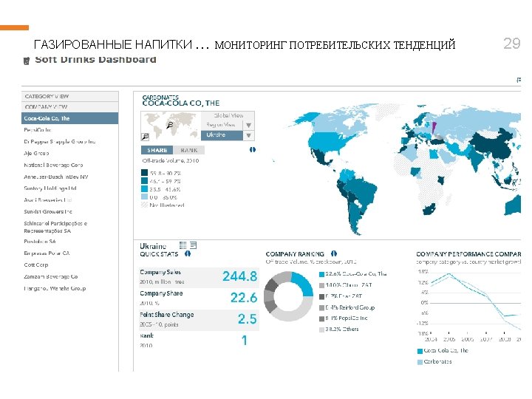The image size is (532, 399).
Task: Expand the Region View dropdown arrow
Action: pyautogui.click(x=249, y=125)
